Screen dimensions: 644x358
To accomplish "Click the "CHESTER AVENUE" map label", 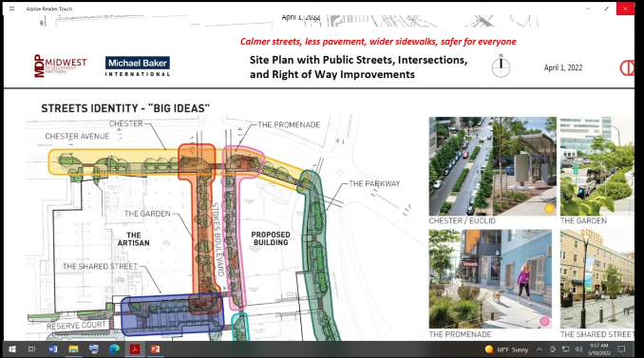I will tap(77, 137).
